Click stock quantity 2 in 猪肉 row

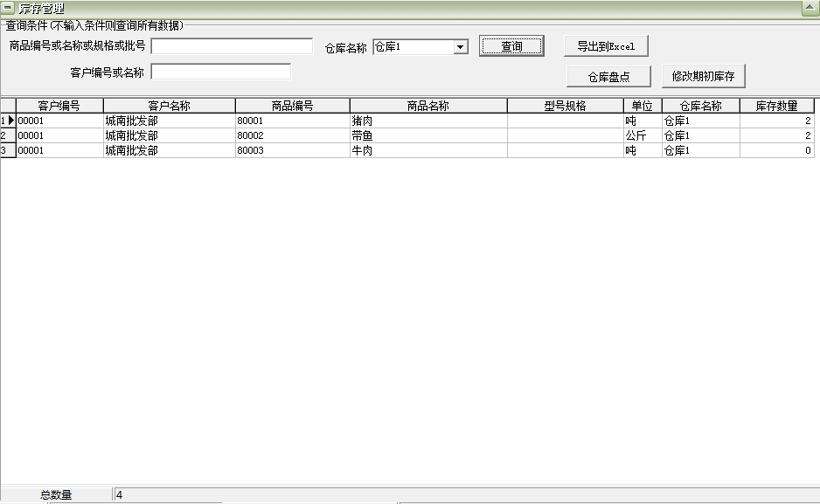777,121
